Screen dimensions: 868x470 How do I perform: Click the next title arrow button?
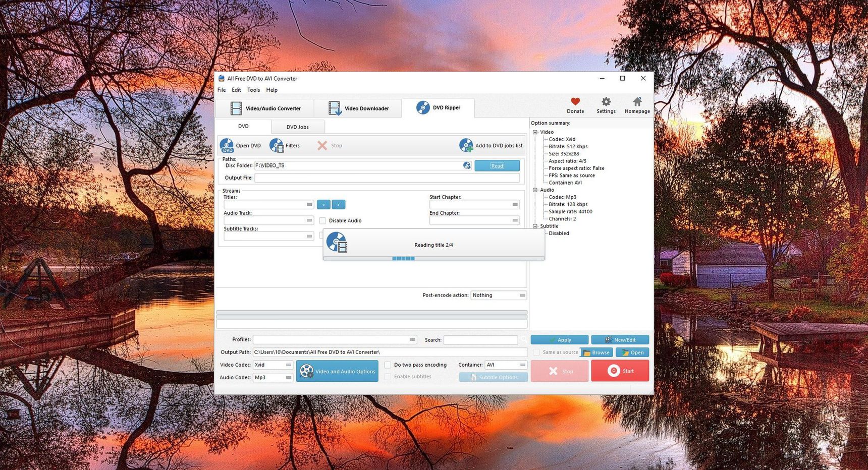pyautogui.click(x=339, y=205)
